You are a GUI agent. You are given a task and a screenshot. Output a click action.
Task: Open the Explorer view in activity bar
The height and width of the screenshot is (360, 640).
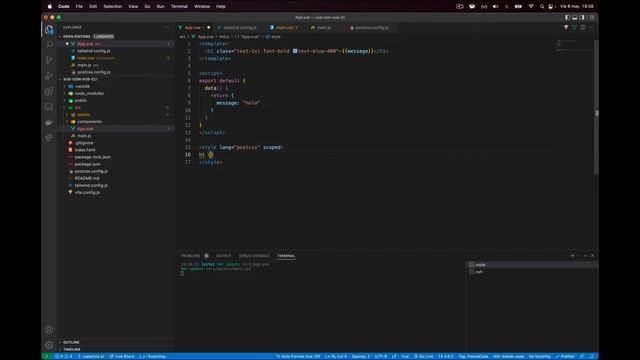49,29
